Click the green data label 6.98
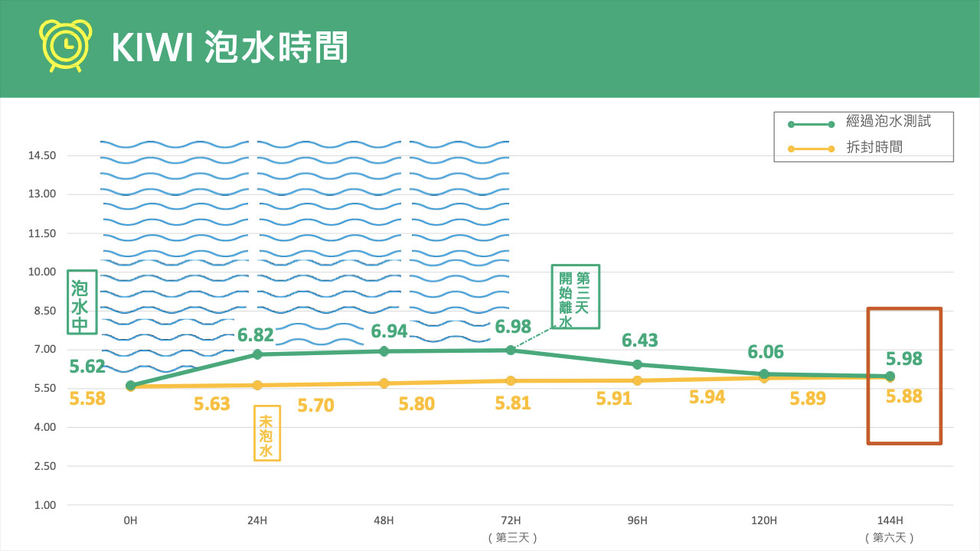This screenshot has height=551, width=980. (513, 327)
